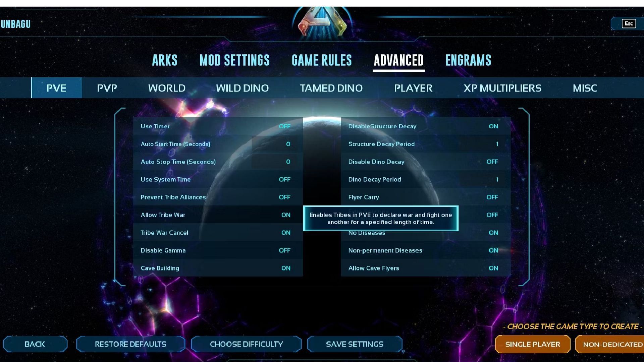
Task: Select the WORLD settings tab
Action: coord(167,87)
